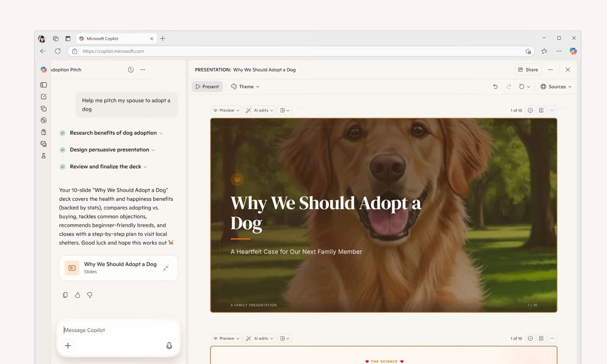Click the undo arrow in presentation toolbar
The image size is (607, 364).
click(495, 87)
